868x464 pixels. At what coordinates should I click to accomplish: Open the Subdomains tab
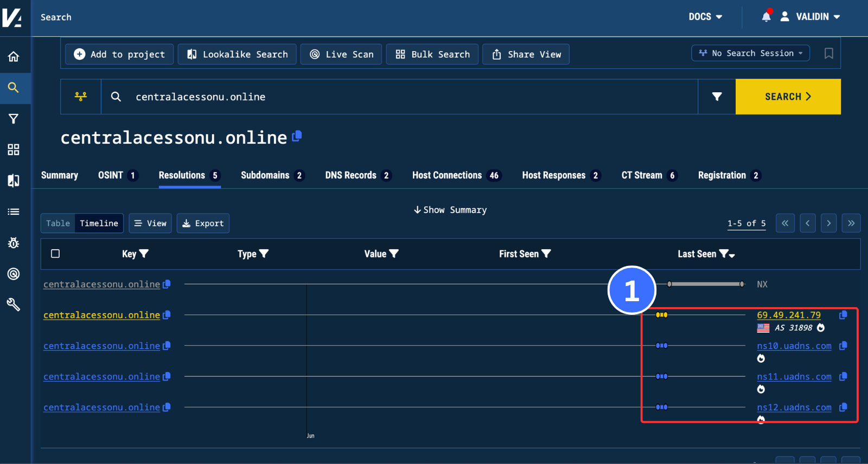[x=272, y=175]
